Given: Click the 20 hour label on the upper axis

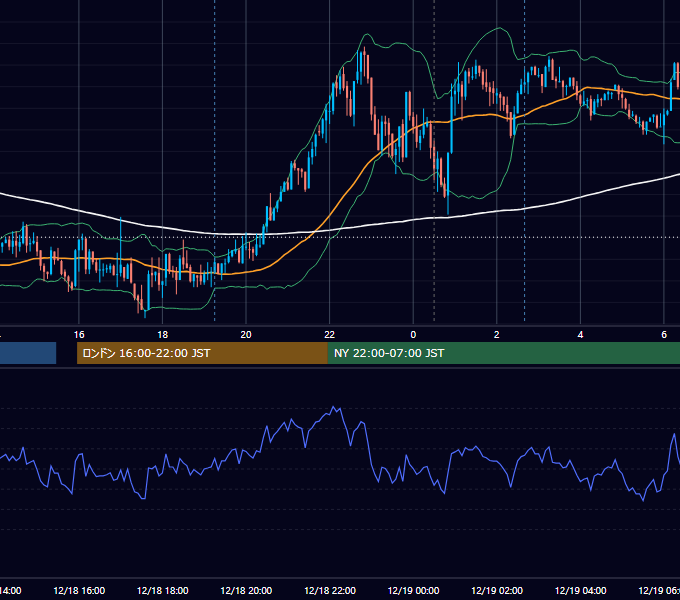Looking at the screenshot, I should tap(246, 335).
